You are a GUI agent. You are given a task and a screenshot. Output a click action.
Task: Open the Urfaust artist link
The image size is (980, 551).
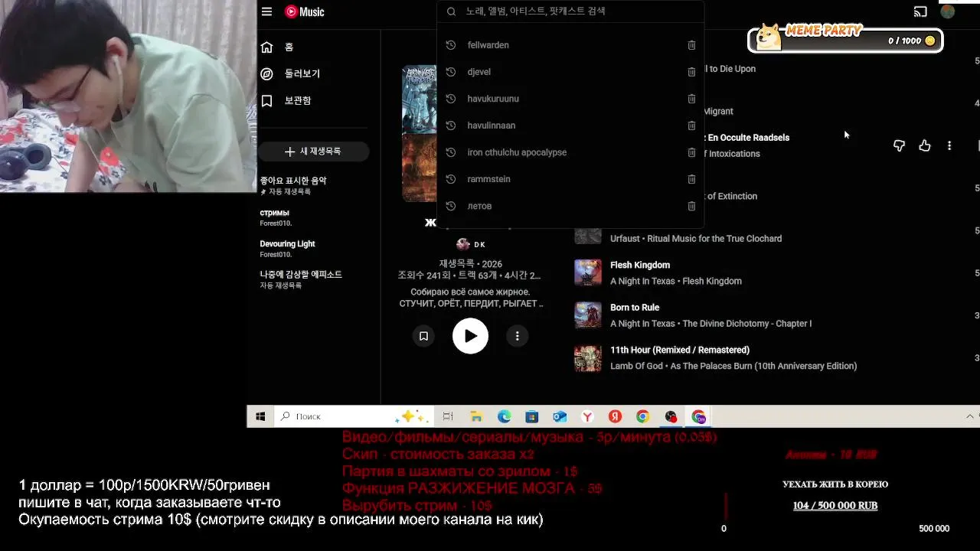625,239
